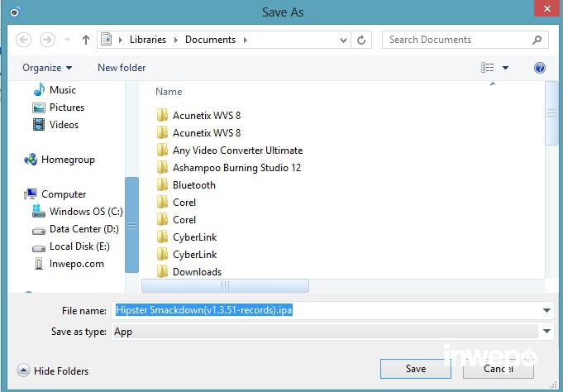
Task: Open the Organize dropdown menu
Action: tap(47, 68)
